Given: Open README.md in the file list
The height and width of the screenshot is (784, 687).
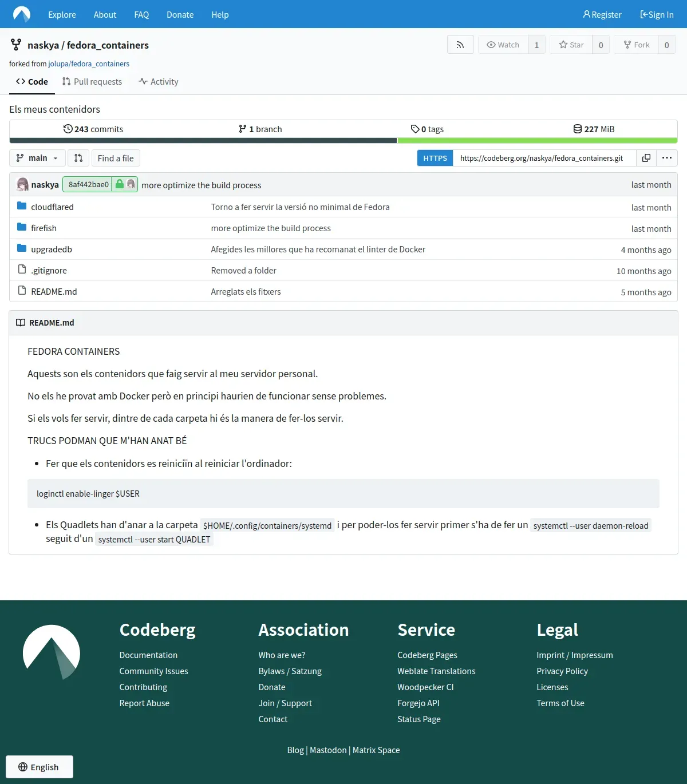Looking at the screenshot, I should point(54,291).
